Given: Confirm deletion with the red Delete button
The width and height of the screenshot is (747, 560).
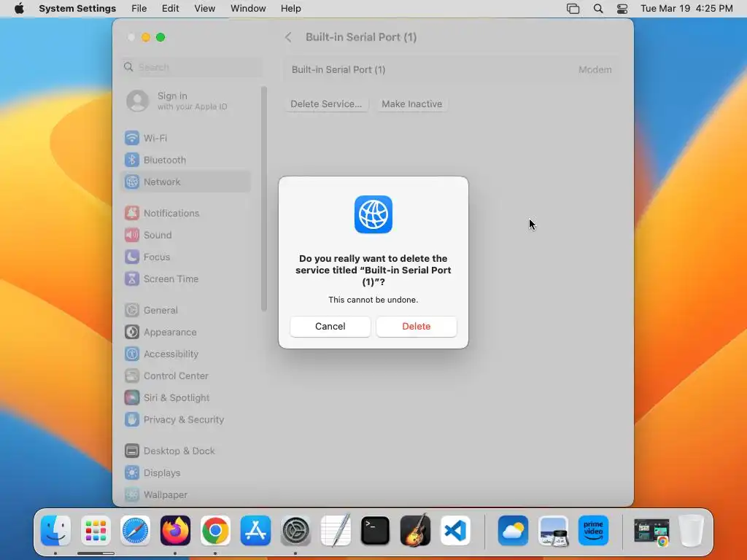Looking at the screenshot, I should (416, 326).
